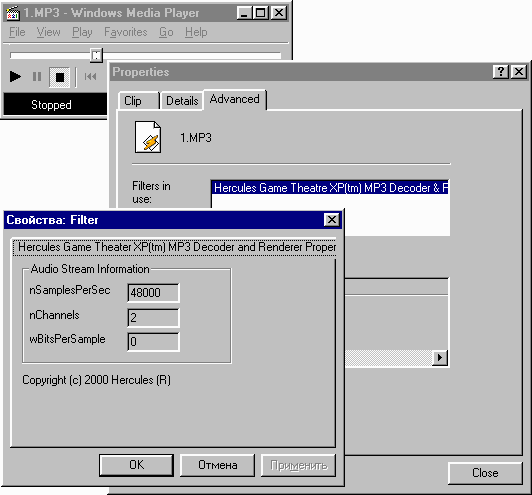Click the Stop playback button
532x495 pixels.
(60, 77)
